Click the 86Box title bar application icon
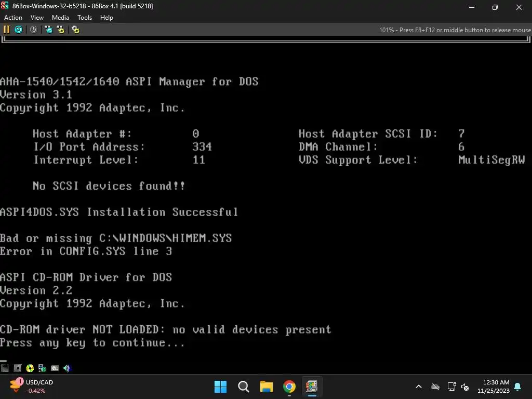 point(5,6)
